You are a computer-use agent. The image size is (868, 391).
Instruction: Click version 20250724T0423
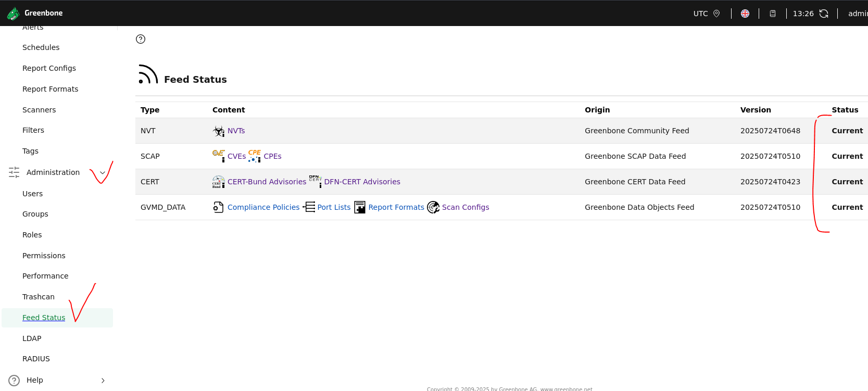tap(770, 182)
